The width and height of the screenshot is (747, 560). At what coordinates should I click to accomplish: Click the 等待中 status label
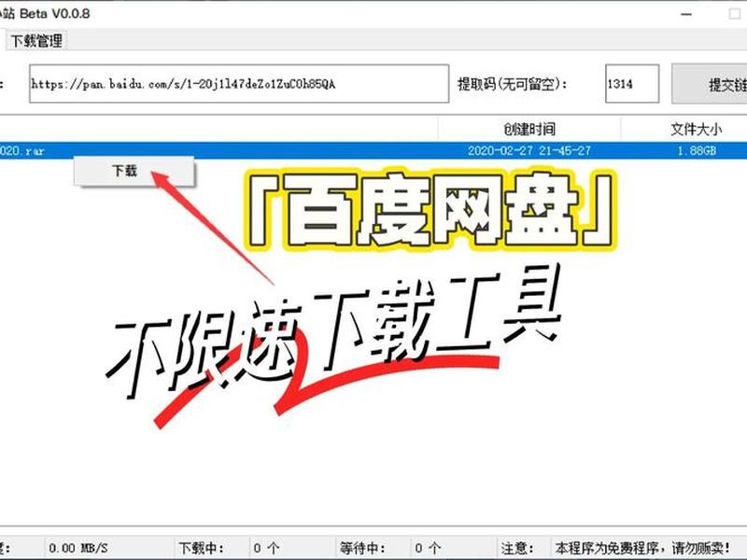point(362,548)
